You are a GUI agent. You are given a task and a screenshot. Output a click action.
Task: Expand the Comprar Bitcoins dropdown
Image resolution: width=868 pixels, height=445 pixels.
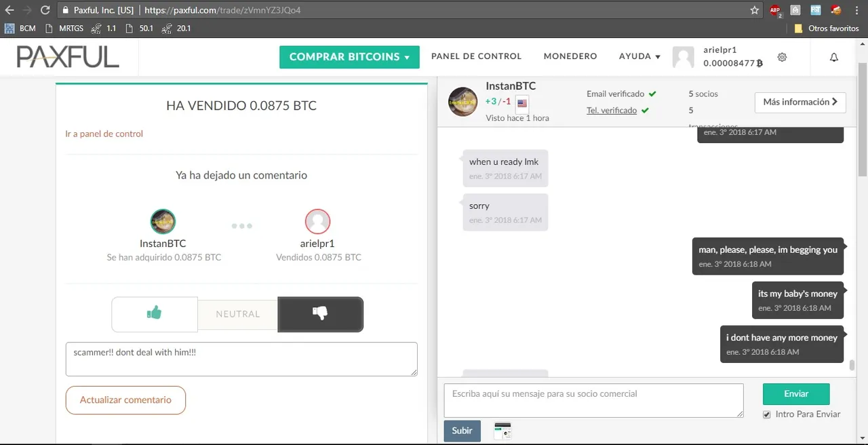pos(349,57)
